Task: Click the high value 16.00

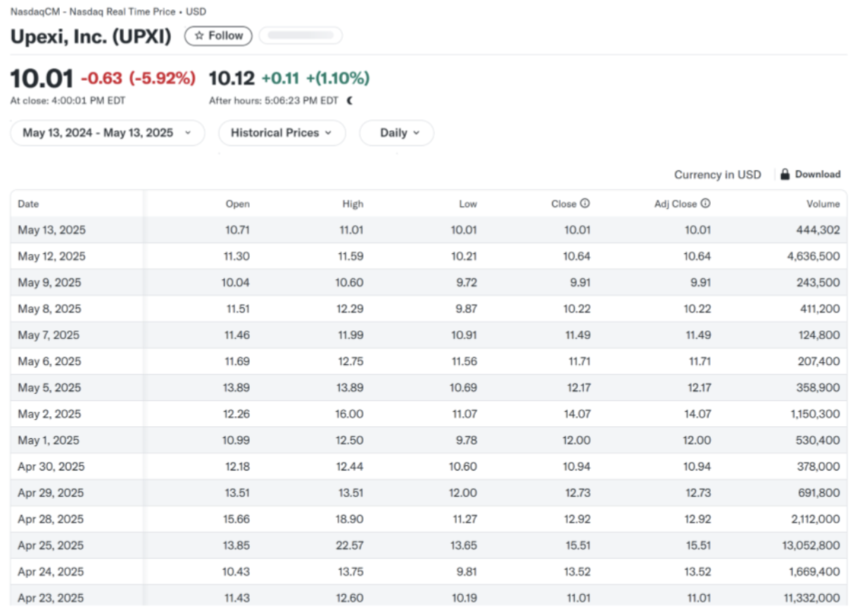Action: pyautogui.click(x=350, y=414)
